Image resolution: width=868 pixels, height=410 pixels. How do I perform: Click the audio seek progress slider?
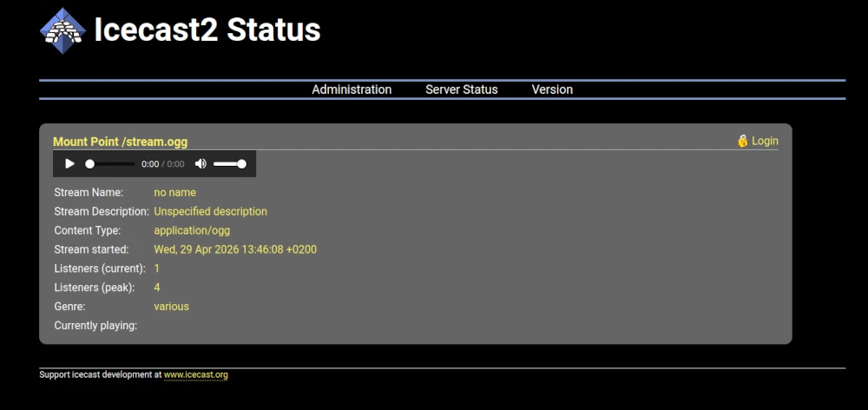[110, 164]
